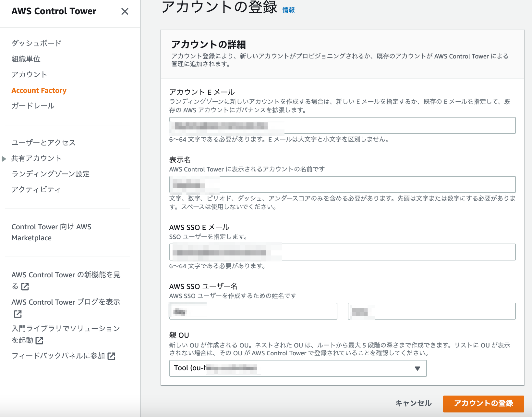The width and height of the screenshot is (532, 417).
Task: Click the アカウントの詳細 heading text
Action: 209,44
